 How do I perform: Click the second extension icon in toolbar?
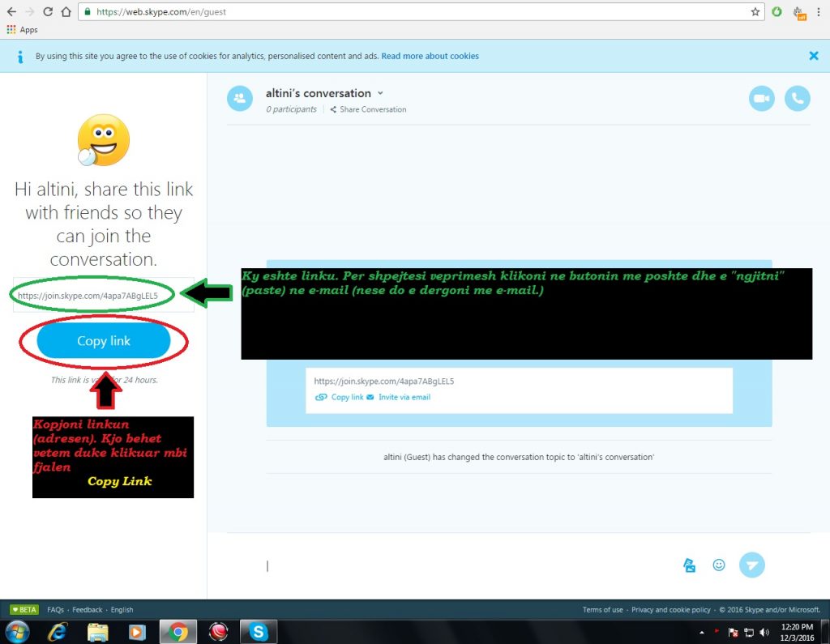tap(798, 13)
